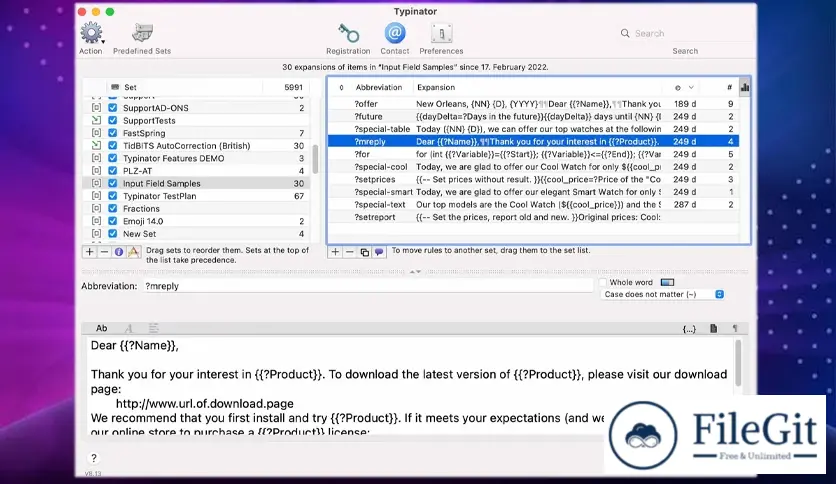
Task: Open Predefined Sets
Action: point(142,33)
